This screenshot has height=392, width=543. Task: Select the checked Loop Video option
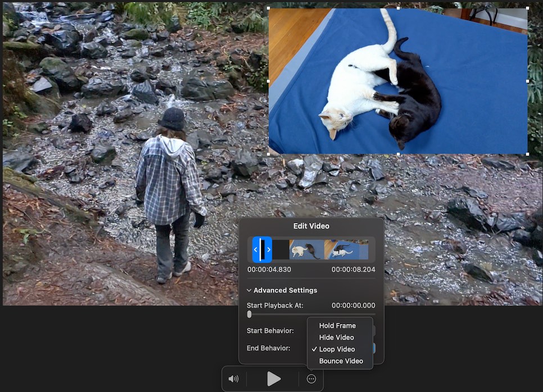click(337, 349)
